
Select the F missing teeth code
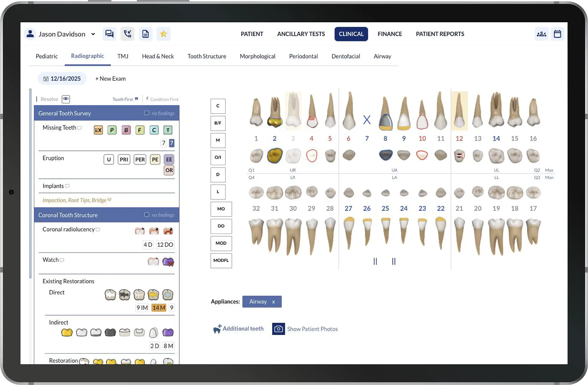(x=140, y=130)
